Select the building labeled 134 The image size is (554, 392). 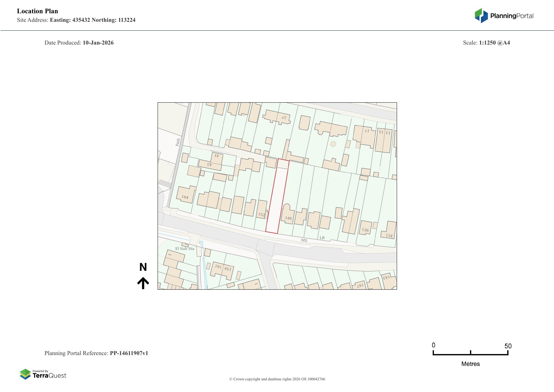coord(389,231)
